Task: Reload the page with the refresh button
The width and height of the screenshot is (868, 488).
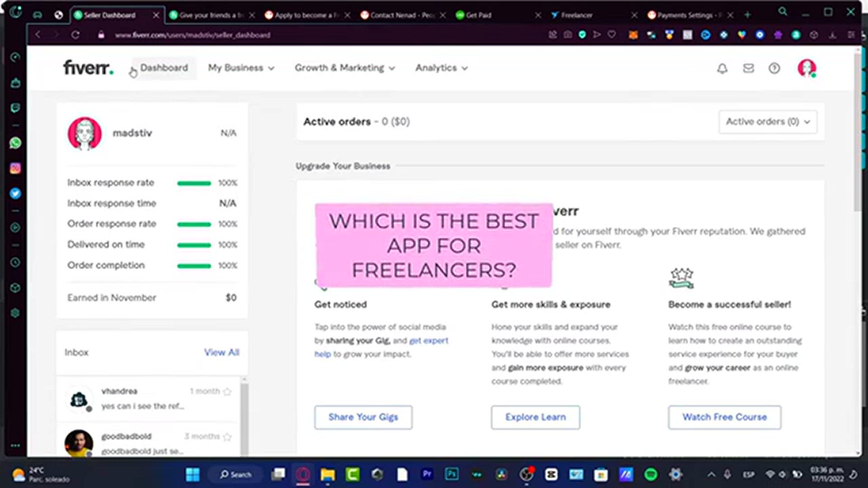Action: (x=75, y=35)
